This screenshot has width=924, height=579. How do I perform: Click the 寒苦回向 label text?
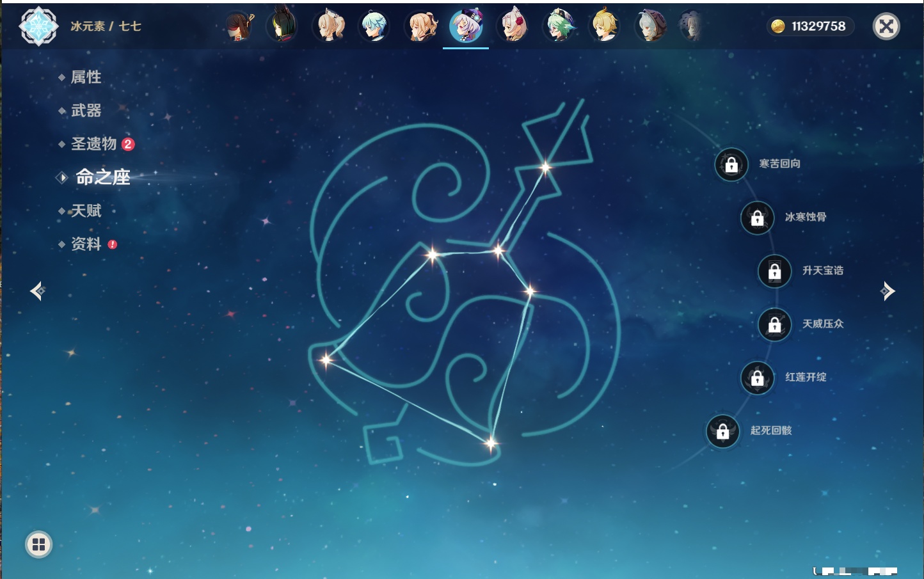(x=779, y=164)
